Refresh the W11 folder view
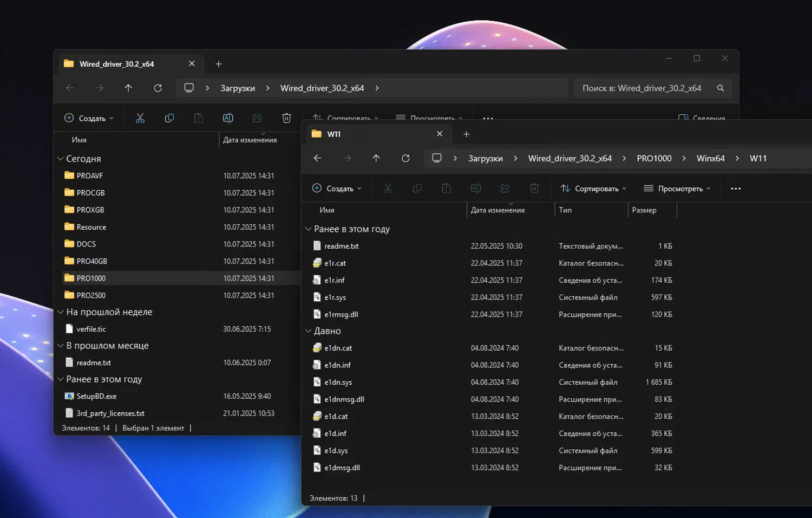812x518 pixels. pos(405,158)
